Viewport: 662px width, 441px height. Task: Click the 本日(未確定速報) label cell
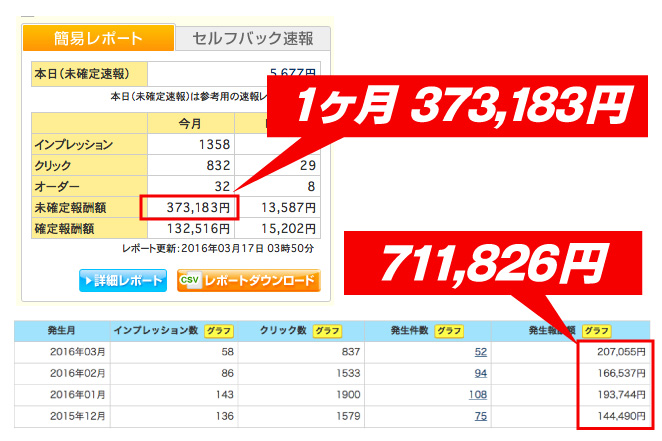pos(88,74)
